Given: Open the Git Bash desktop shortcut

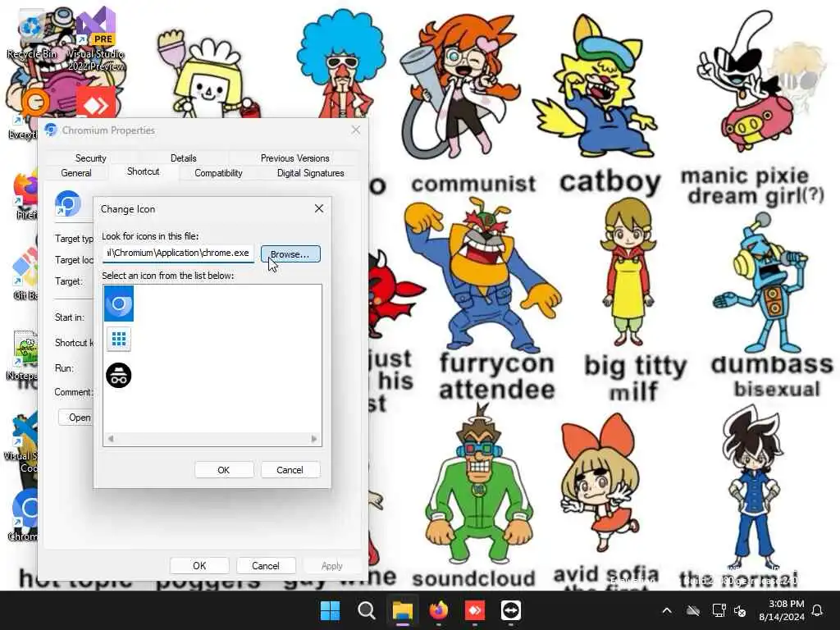Looking at the screenshot, I should tap(25, 274).
